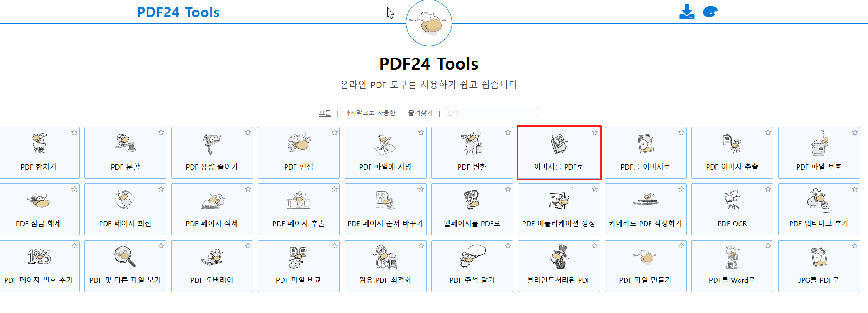Switch to 마지막으로 사용한 filter
The width and height of the screenshot is (868, 313).
[x=370, y=113]
